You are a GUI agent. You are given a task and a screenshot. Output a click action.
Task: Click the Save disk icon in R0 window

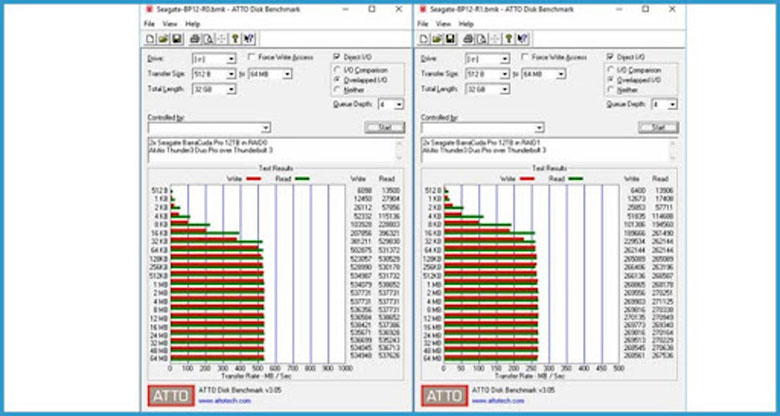click(177, 39)
